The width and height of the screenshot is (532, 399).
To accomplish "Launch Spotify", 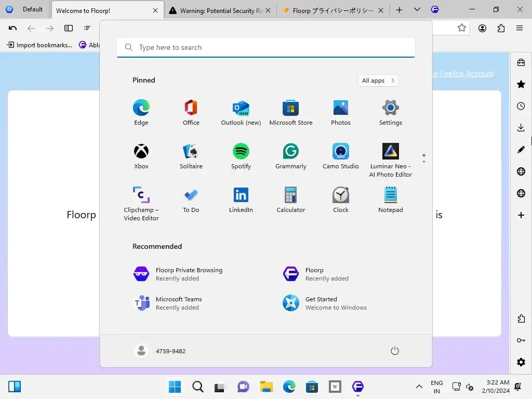I will 241,156.
